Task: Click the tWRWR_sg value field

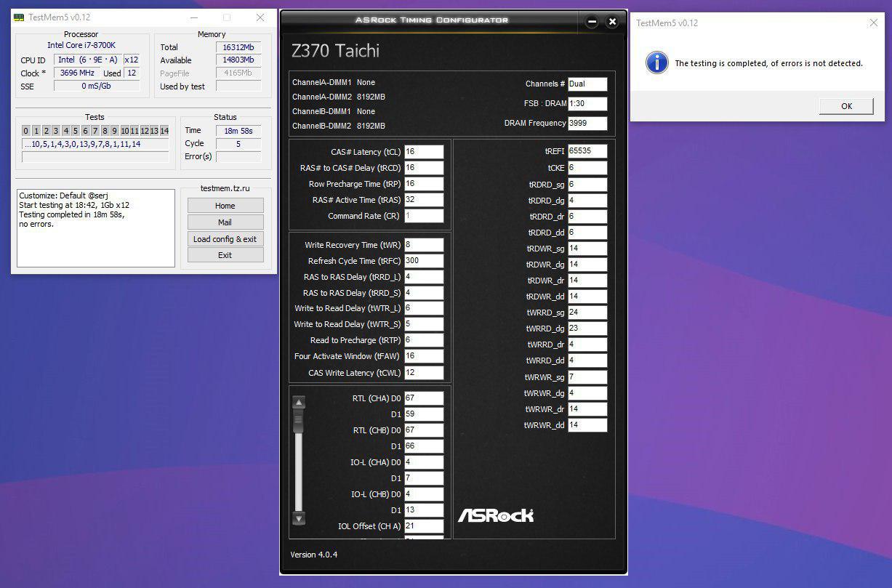Action: (587, 377)
